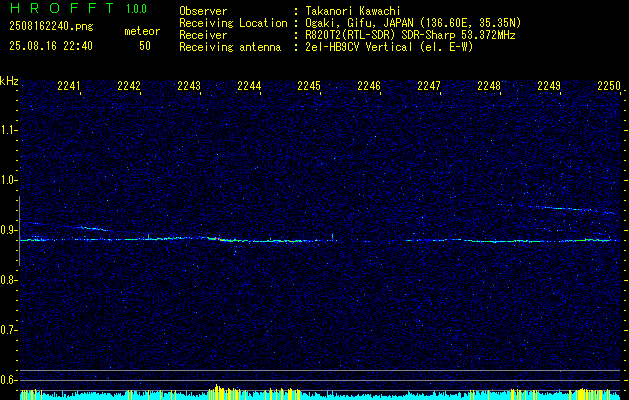Viewport: 629px width, 400px height.
Task: Click frequency axis label 0.9
Action: tap(9, 230)
